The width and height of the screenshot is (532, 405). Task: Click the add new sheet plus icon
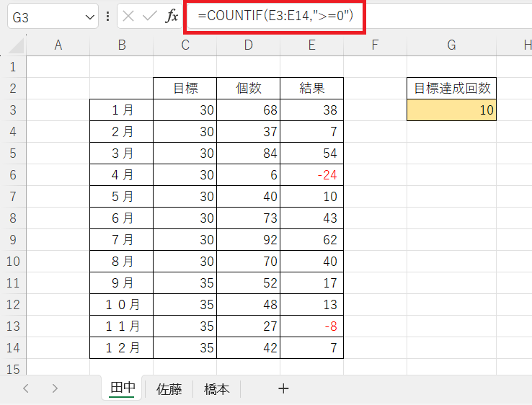283,388
